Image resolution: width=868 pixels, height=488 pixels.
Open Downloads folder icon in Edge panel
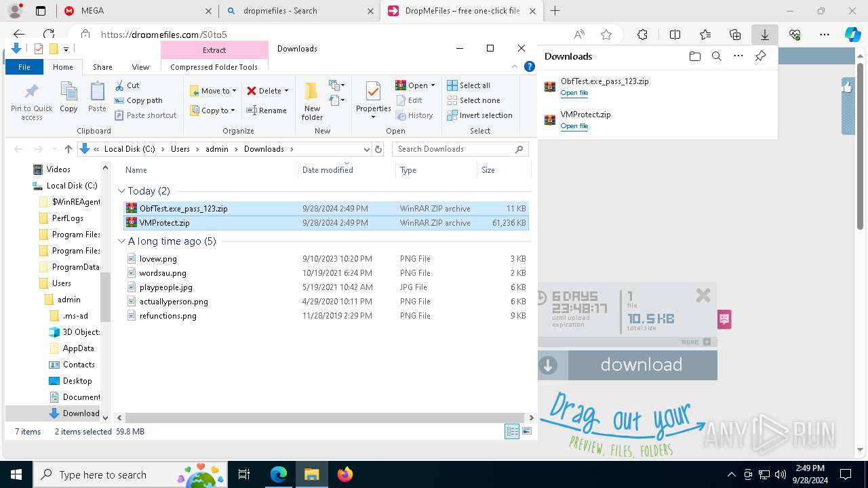coord(694,57)
